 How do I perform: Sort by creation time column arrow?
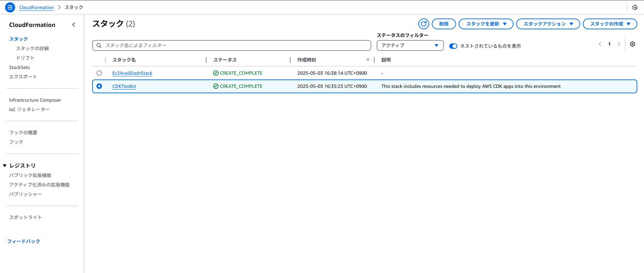(368, 60)
